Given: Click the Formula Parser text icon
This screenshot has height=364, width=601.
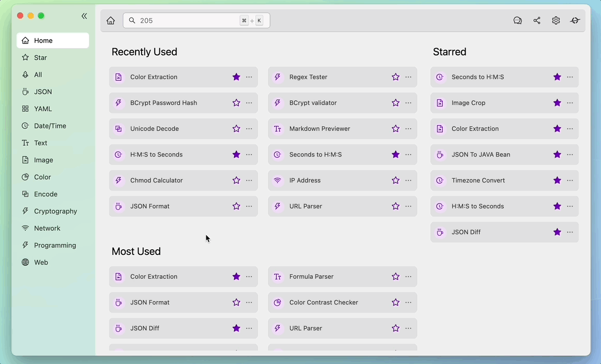Looking at the screenshot, I should click(x=278, y=277).
